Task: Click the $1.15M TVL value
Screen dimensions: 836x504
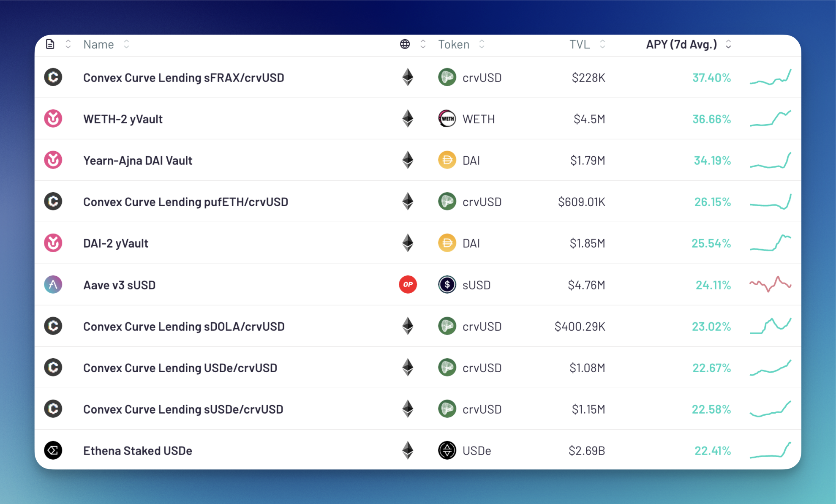Action: pyautogui.click(x=588, y=409)
